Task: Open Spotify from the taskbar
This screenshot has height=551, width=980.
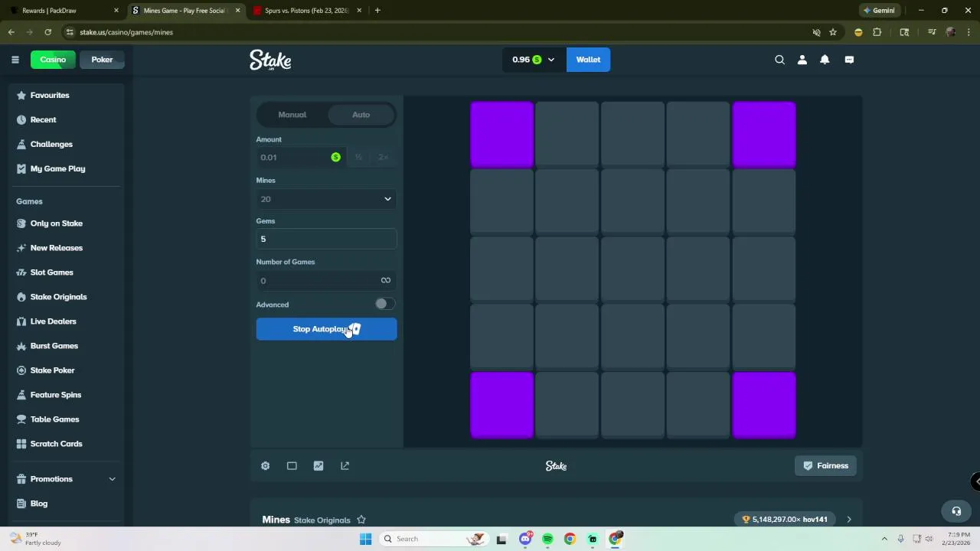Action: tap(547, 539)
